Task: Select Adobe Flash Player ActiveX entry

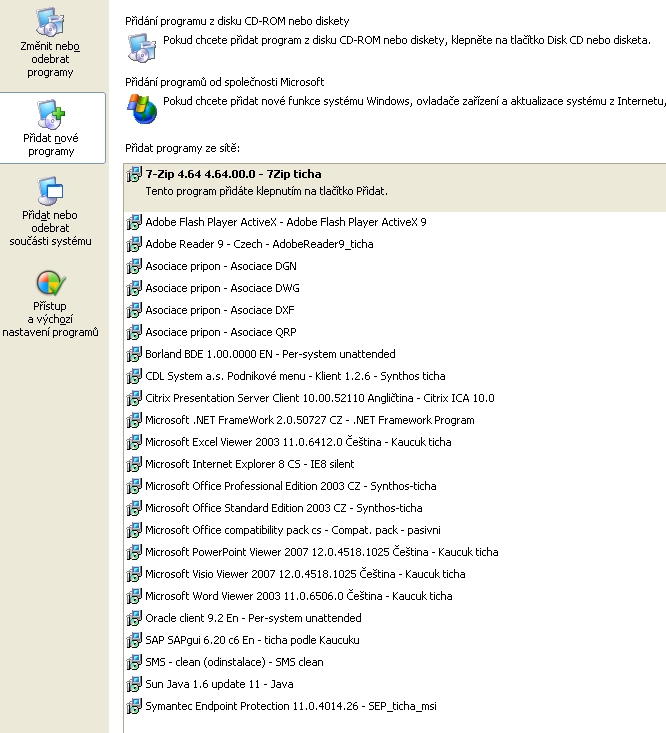Action: (x=285, y=222)
